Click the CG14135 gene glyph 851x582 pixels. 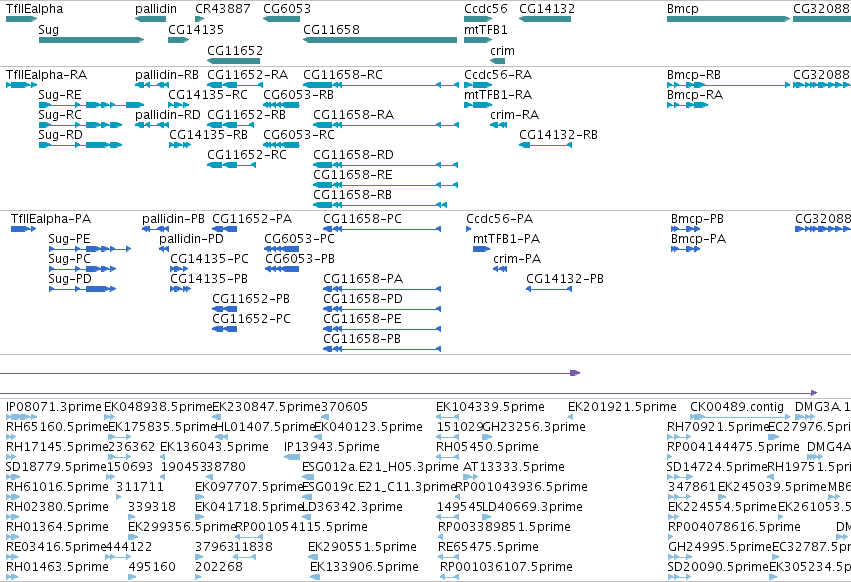pyautogui.click(x=179, y=40)
